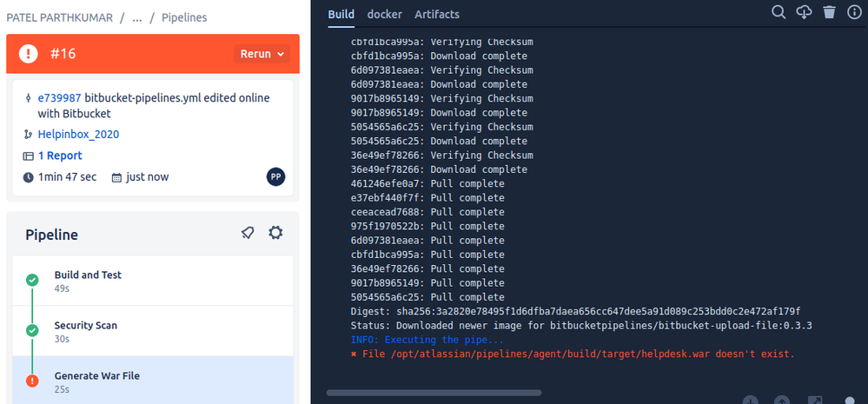This screenshot has height=404, width=868.
Task: Click the PP user avatar
Action: [x=275, y=176]
